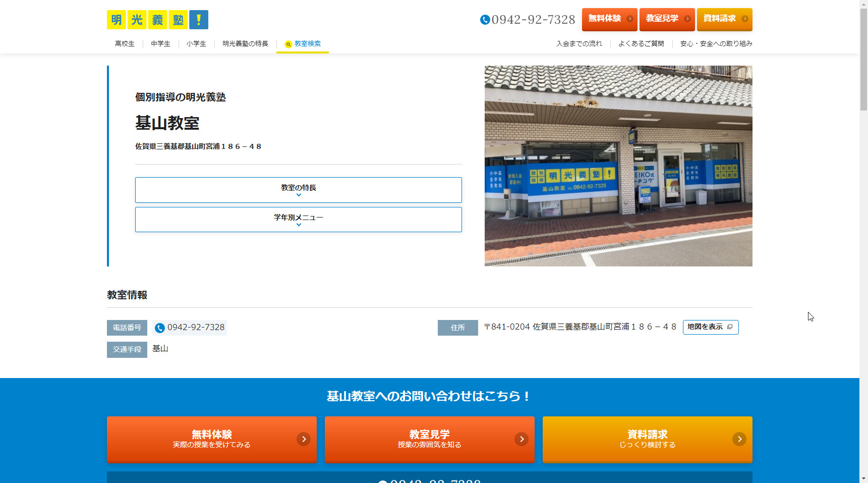Click the magnifier icon on 教室検索 tab
Viewport: 868px width, 483px height.
(288, 44)
